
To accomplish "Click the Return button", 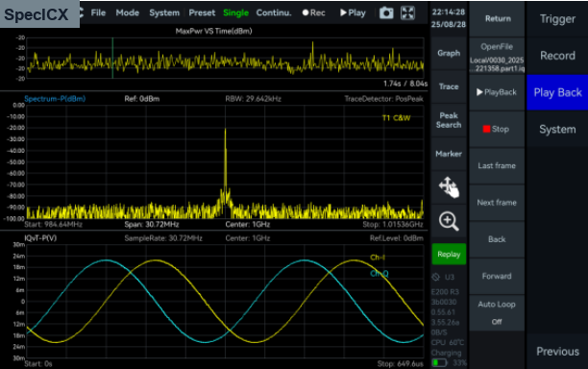I will coord(498,19).
